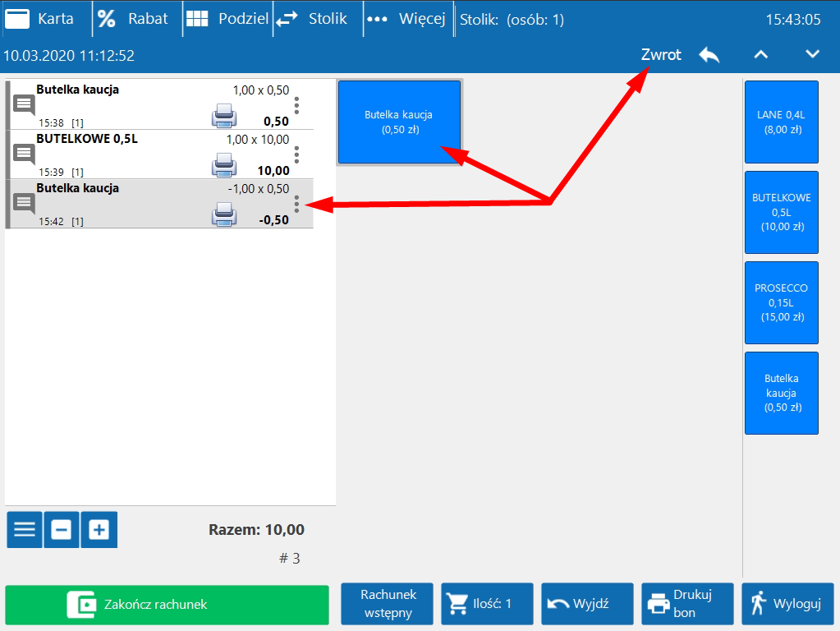This screenshot has width=840, height=631.
Task: Select the LANE 0,4L product tile
Action: tap(781, 122)
